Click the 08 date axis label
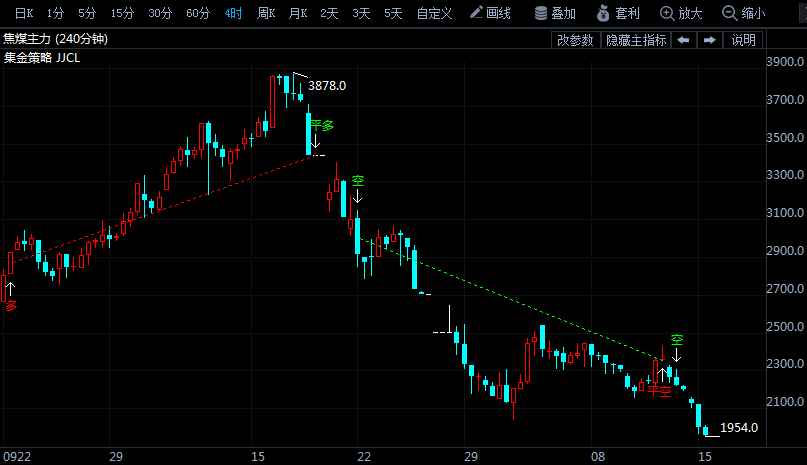Viewport: 807px width, 465px height. click(x=598, y=457)
